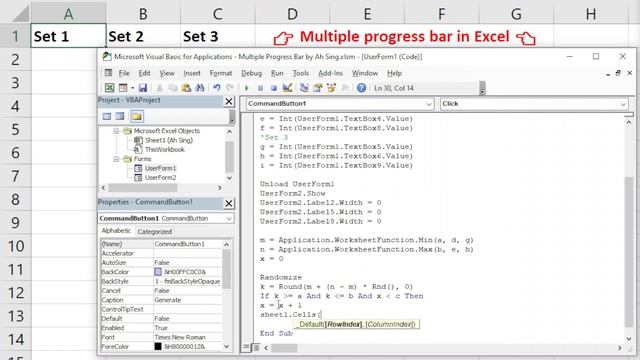Open Project Explorer via its toolbar icon

(x=304, y=88)
